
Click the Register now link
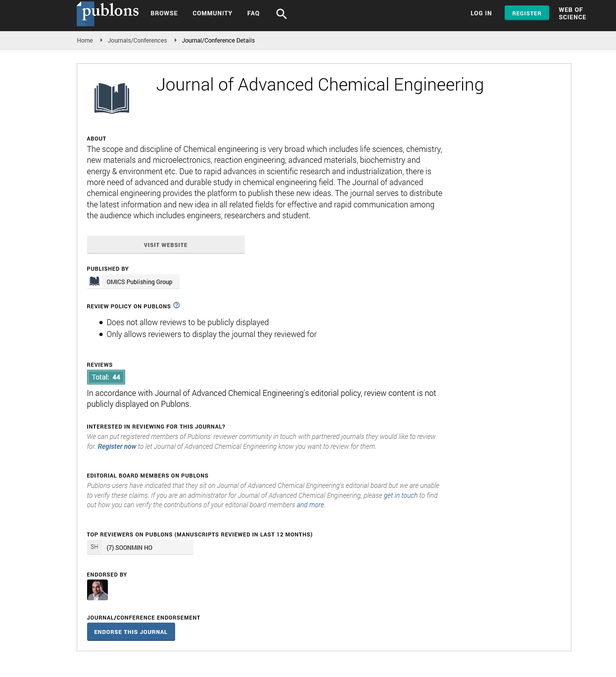click(x=117, y=446)
